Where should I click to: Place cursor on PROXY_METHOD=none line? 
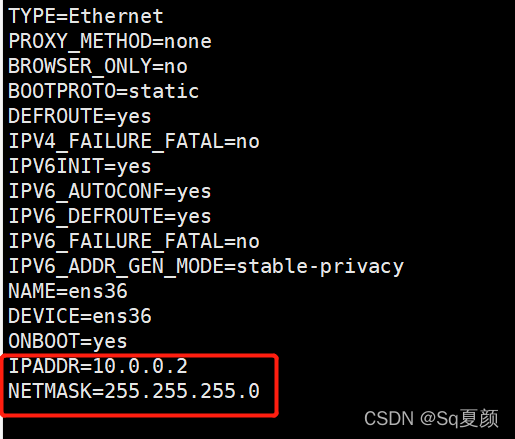coord(110,41)
